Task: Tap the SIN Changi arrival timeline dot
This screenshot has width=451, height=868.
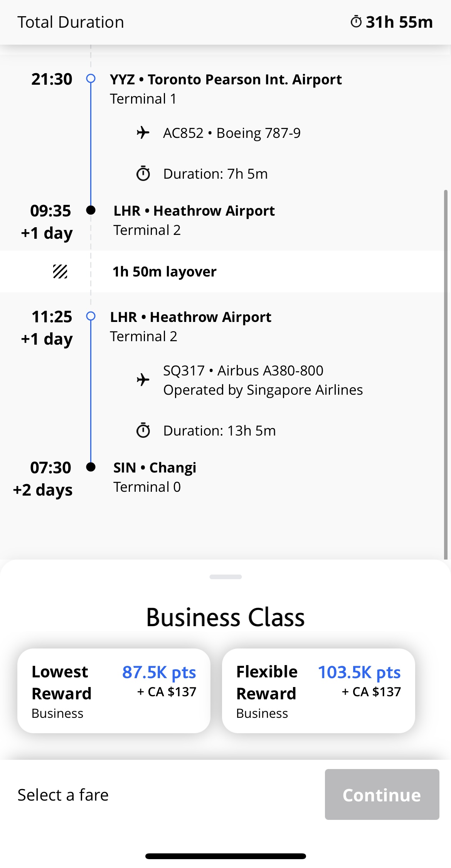Action: (x=91, y=467)
